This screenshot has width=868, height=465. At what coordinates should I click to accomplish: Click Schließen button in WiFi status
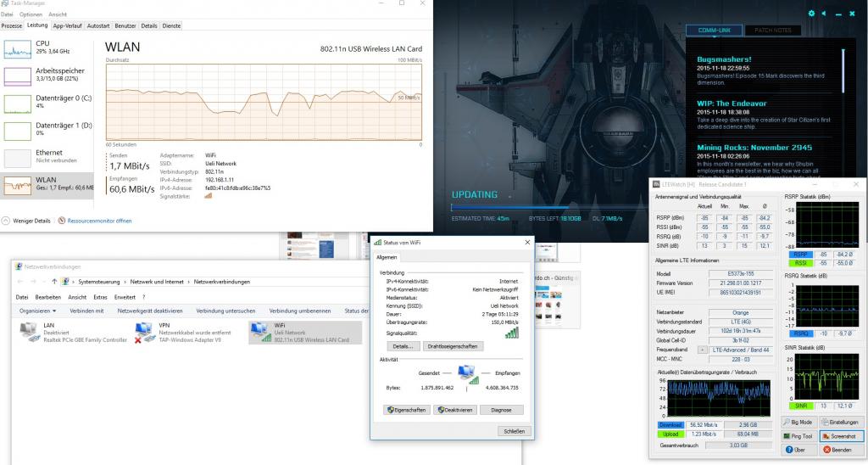515,431
